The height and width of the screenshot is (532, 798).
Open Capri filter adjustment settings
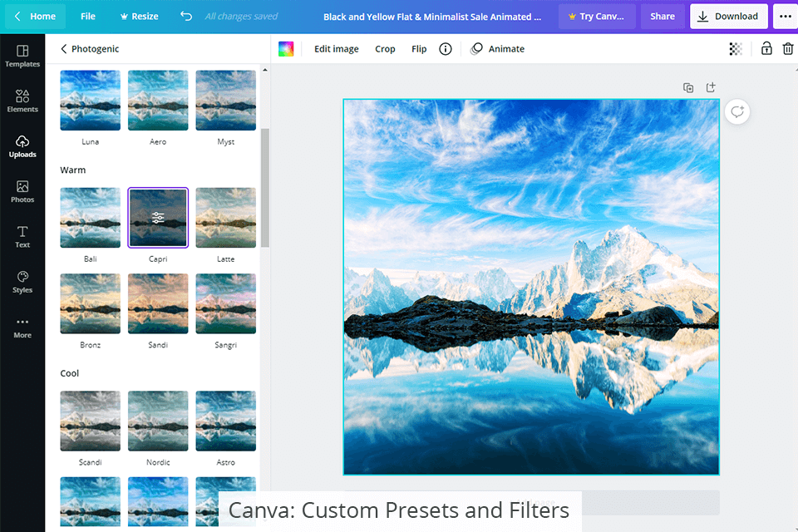[158, 218]
